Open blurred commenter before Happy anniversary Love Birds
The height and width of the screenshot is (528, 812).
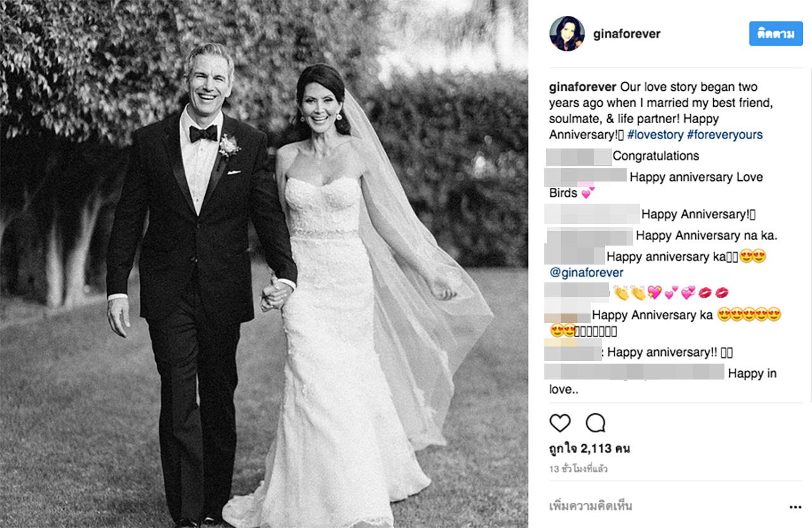coord(586,176)
